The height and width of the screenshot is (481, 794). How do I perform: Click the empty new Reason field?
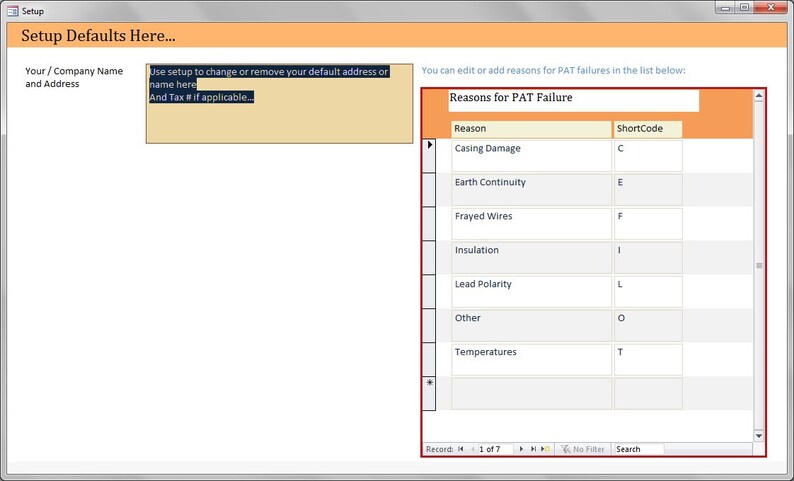tap(531, 393)
